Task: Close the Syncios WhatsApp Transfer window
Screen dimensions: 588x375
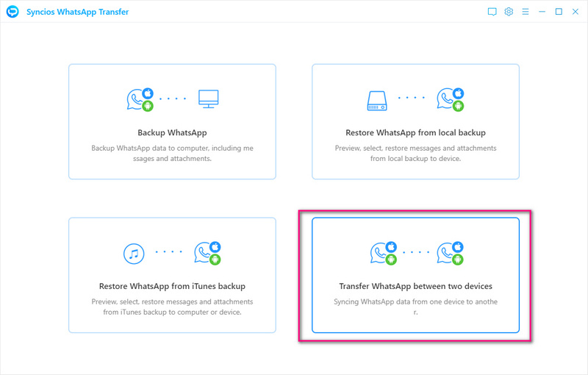Action: (576, 12)
